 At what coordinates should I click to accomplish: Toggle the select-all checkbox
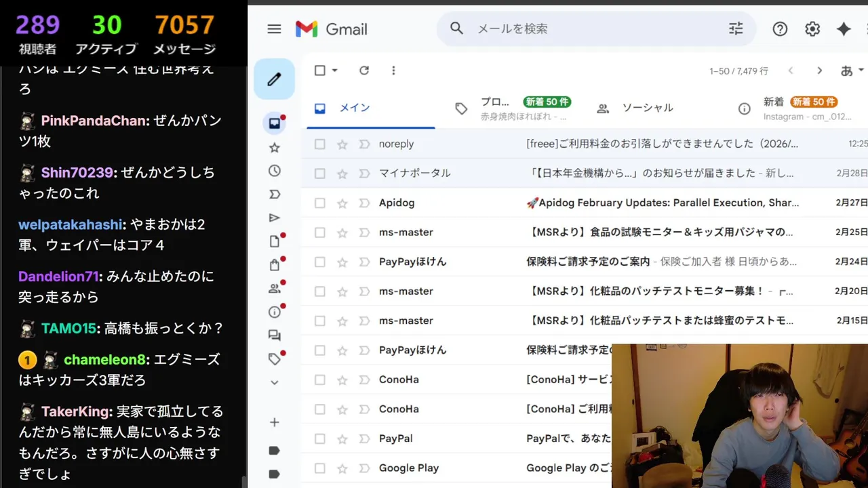320,70
